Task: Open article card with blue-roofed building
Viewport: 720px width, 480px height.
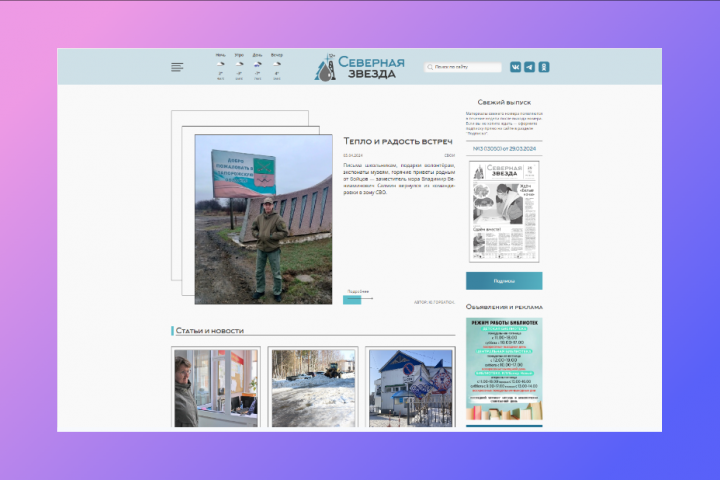Action: click(x=411, y=388)
